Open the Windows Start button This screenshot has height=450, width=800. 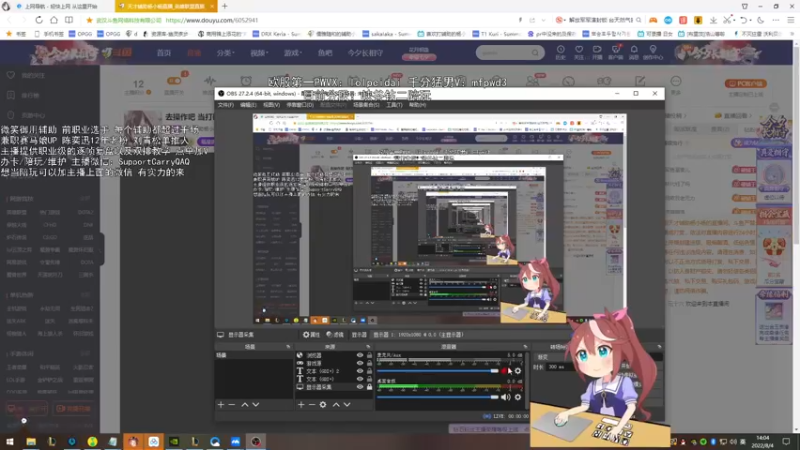(x=10, y=441)
